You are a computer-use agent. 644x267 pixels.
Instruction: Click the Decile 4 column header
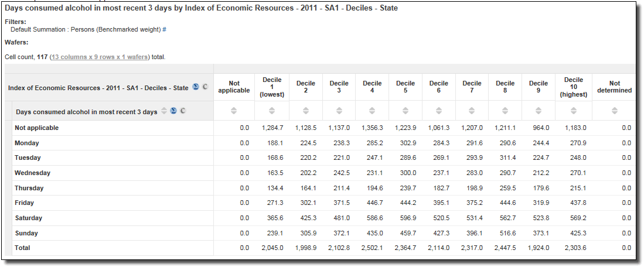coord(372,87)
